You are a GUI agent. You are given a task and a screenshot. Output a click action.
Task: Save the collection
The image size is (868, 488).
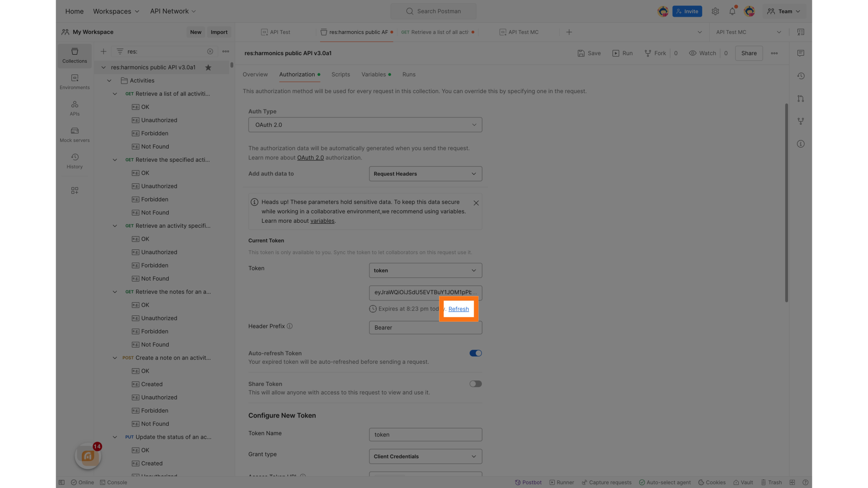589,53
